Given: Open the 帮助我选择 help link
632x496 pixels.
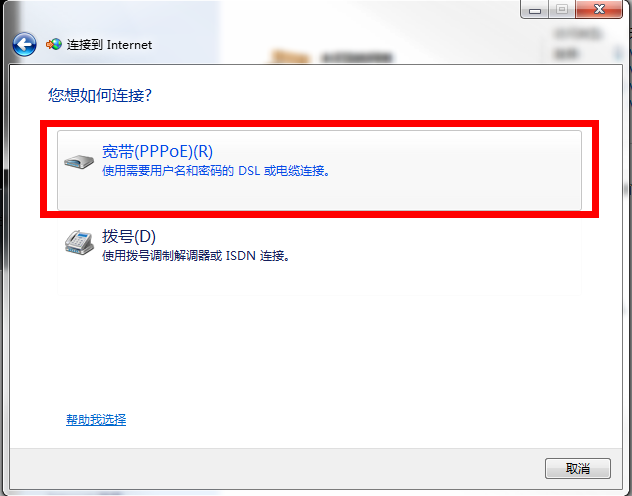Looking at the screenshot, I should pyautogui.click(x=96, y=419).
